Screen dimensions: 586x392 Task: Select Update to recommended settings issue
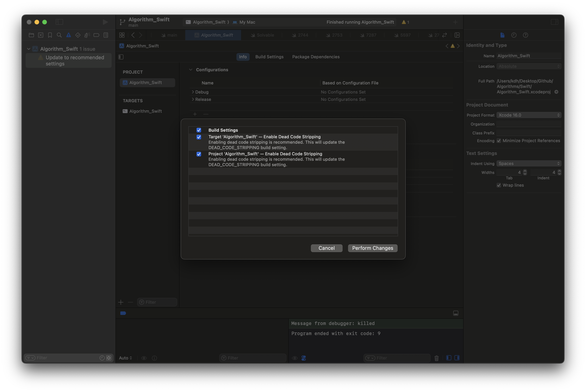coord(69,60)
